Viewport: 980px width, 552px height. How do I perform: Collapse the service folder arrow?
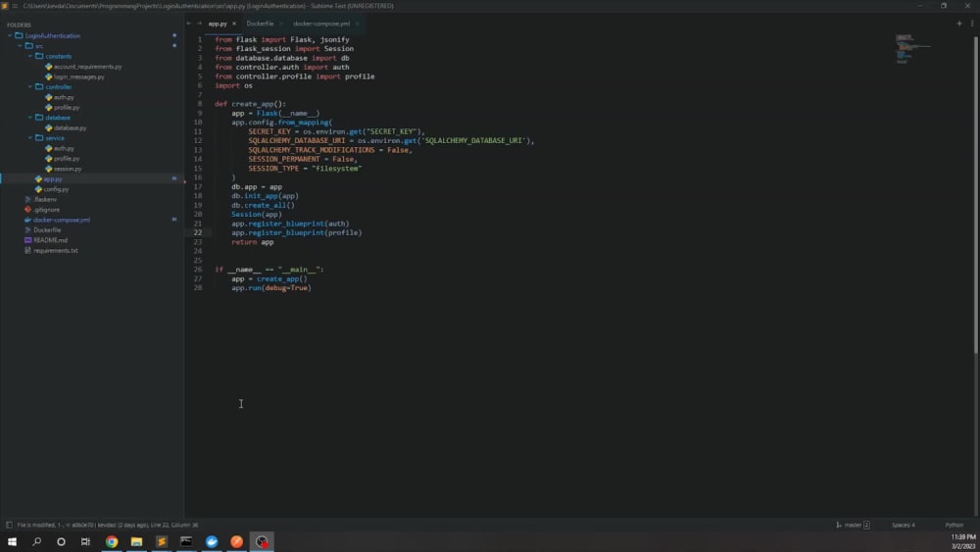(x=30, y=138)
